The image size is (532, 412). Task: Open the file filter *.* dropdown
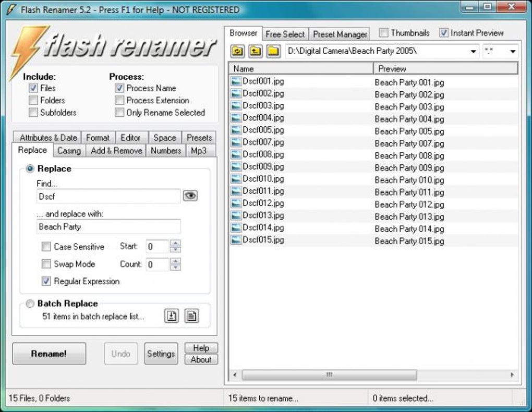coord(513,52)
